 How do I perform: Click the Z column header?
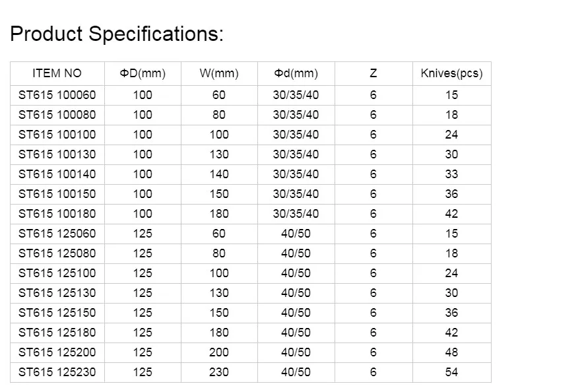pyautogui.click(x=373, y=73)
